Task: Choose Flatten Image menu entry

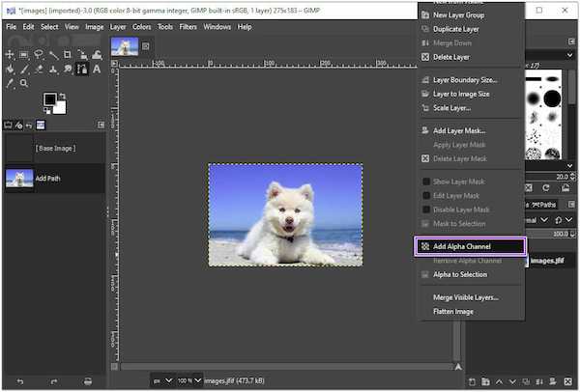Action: [470, 312]
